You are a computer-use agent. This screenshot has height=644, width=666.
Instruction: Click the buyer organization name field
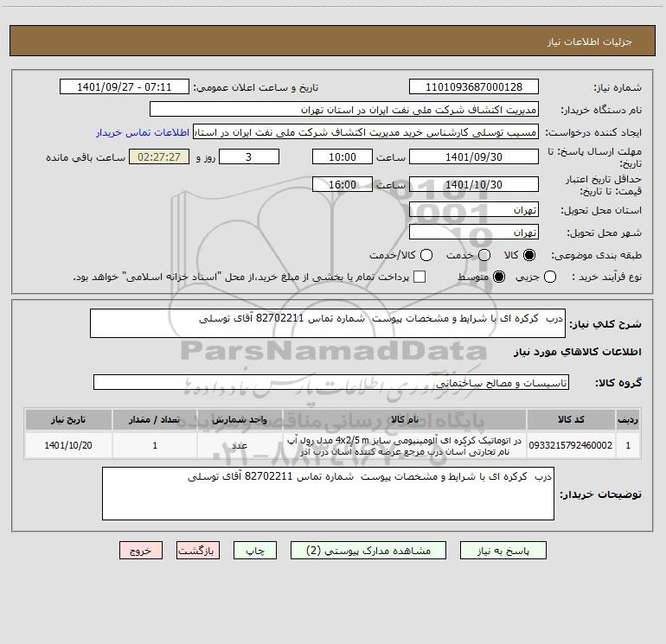point(344,110)
